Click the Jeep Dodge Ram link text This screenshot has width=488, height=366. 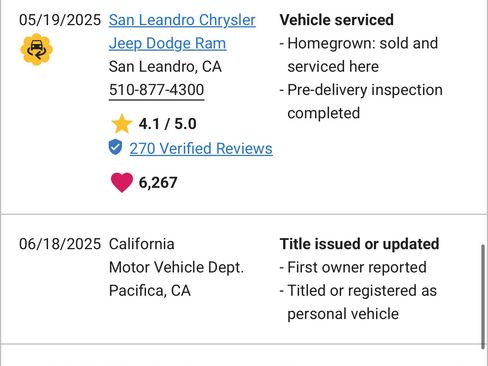pos(167,43)
